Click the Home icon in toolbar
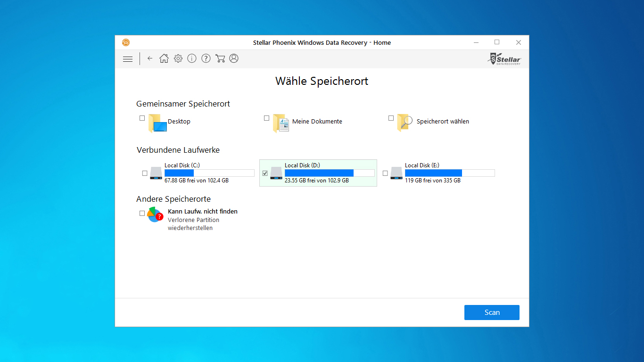The height and width of the screenshot is (362, 644). click(x=164, y=58)
